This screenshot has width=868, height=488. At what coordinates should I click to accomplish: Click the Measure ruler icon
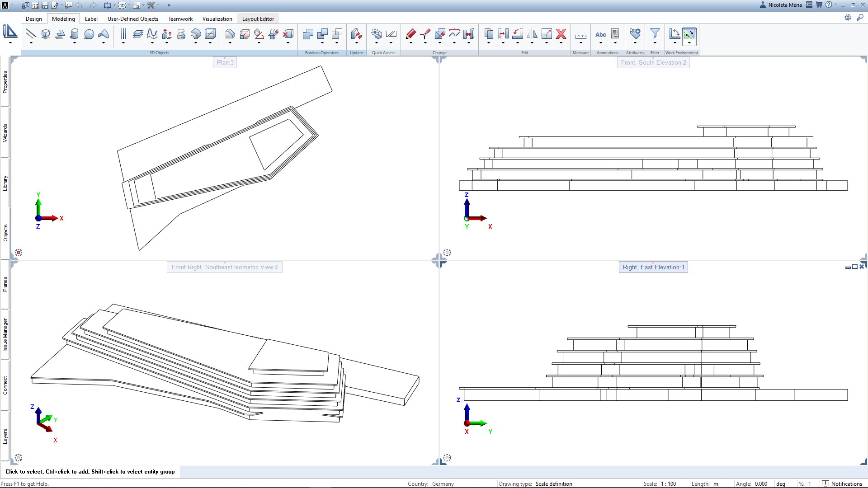[580, 36]
